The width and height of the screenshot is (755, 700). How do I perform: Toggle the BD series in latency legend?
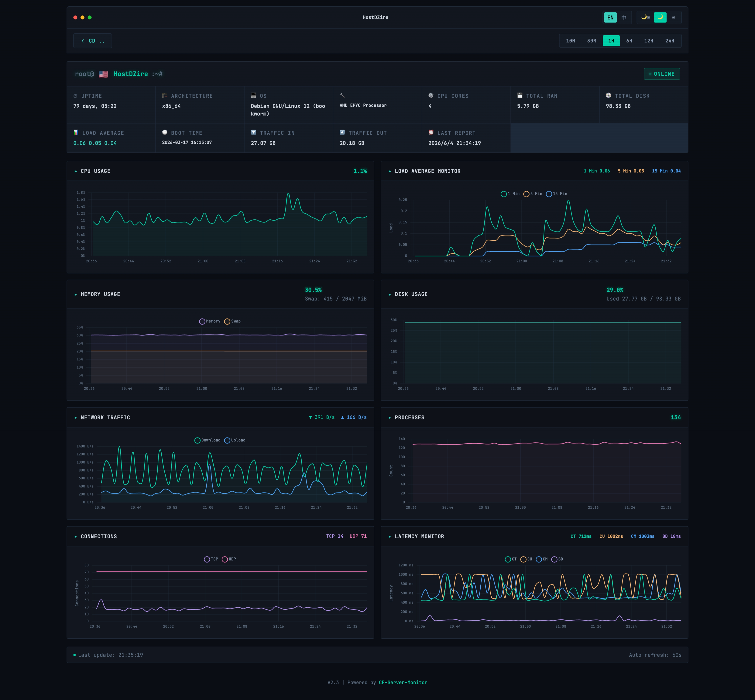click(x=557, y=559)
